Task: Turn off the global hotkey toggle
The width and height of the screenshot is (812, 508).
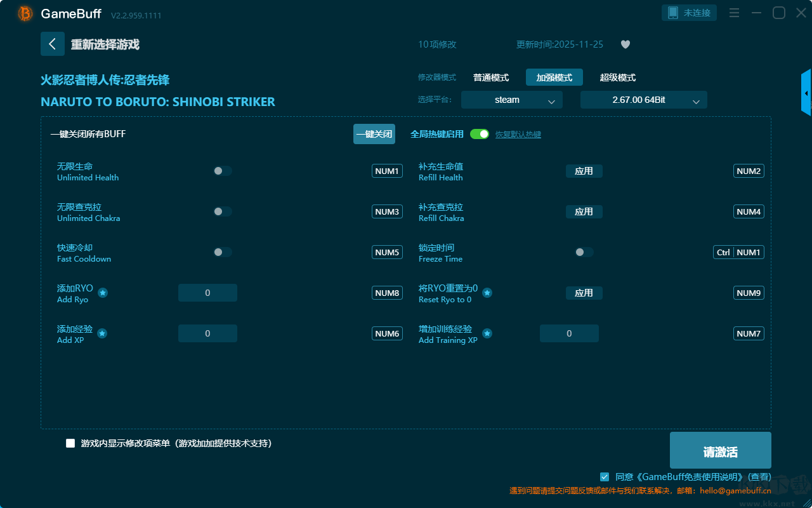Action: coord(480,134)
